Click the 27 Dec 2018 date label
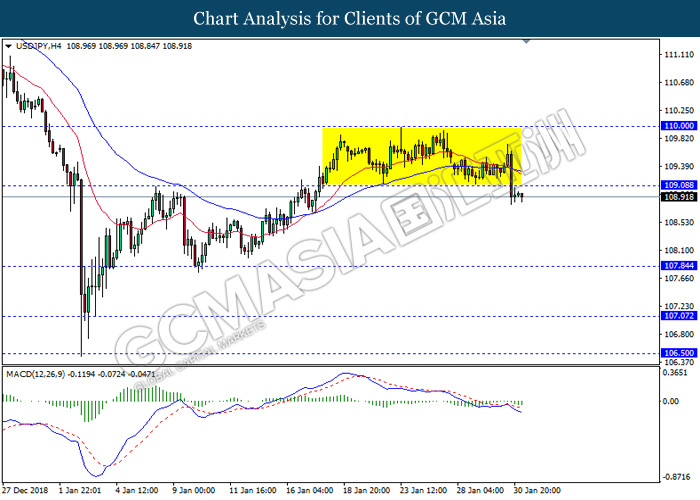The height and width of the screenshot is (500, 700). pyautogui.click(x=25, y=490)
